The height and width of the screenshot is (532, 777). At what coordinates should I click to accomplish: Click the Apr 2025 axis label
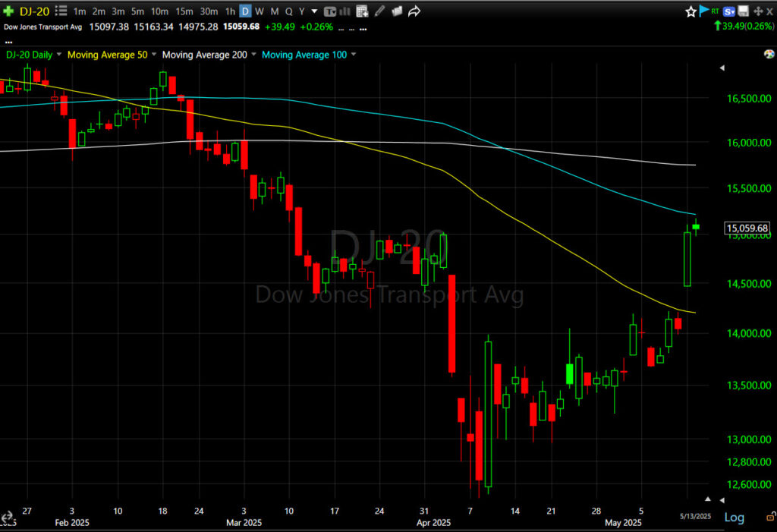[x=433, y=523]
